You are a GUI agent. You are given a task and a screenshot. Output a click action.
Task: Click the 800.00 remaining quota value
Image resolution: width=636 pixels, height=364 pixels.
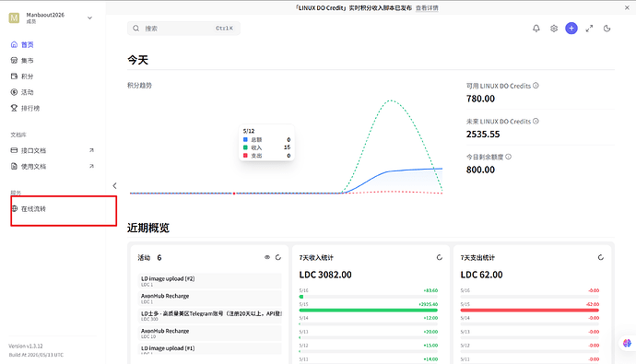click(x=480, y=170)
